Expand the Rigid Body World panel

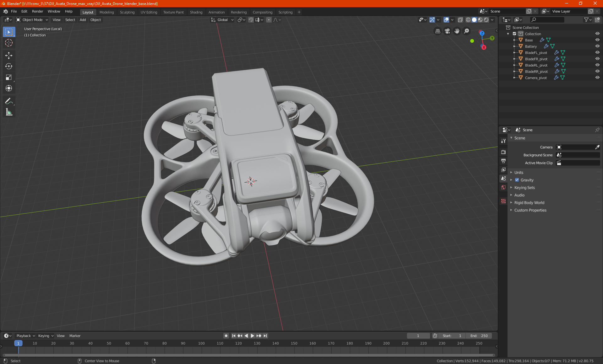point(529,203)
